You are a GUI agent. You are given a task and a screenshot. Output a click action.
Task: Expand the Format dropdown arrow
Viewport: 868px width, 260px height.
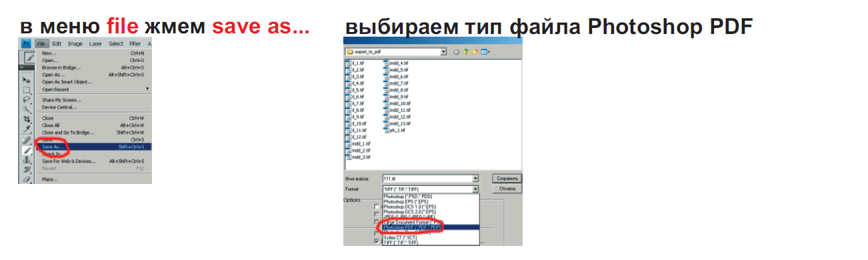coord(475,189)
